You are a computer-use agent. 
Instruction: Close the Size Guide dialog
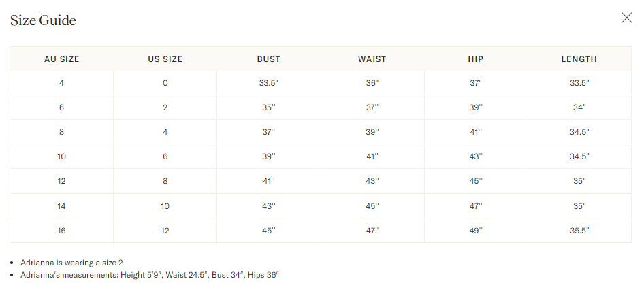[x=626, y=18]
